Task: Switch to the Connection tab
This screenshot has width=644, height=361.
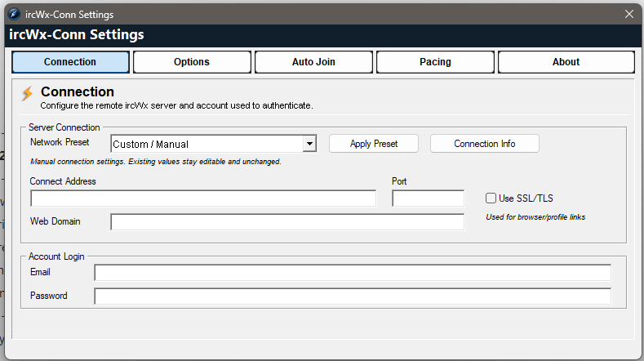Action: tap(71, 62)
